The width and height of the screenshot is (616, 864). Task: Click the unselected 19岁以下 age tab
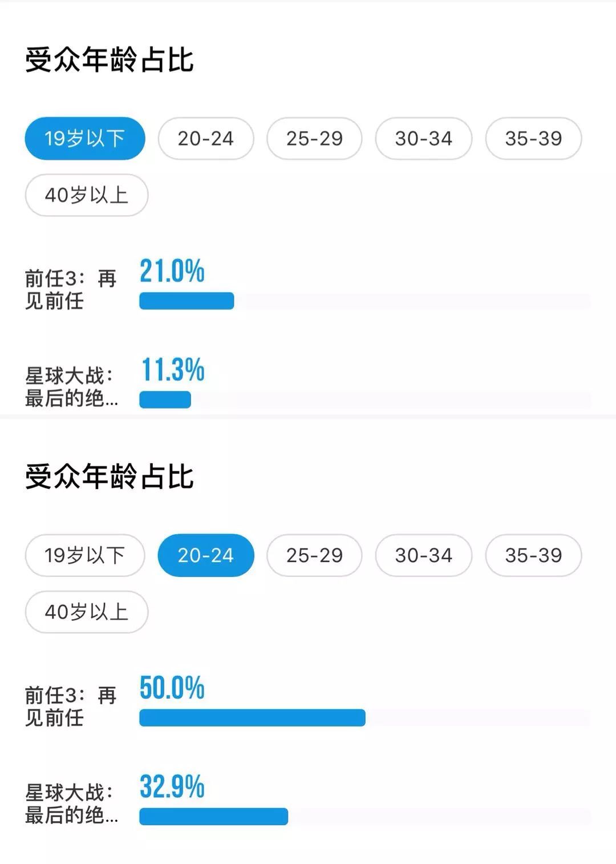pos(85,555)
